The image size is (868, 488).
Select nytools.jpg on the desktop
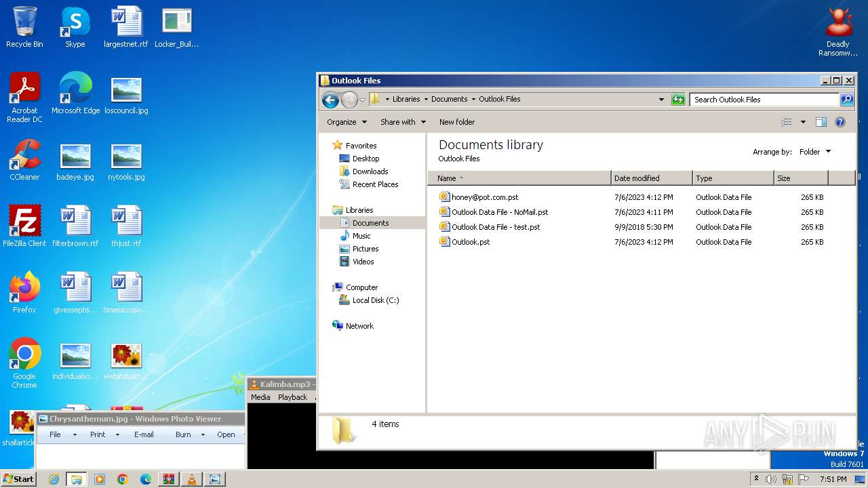point(126,161)
